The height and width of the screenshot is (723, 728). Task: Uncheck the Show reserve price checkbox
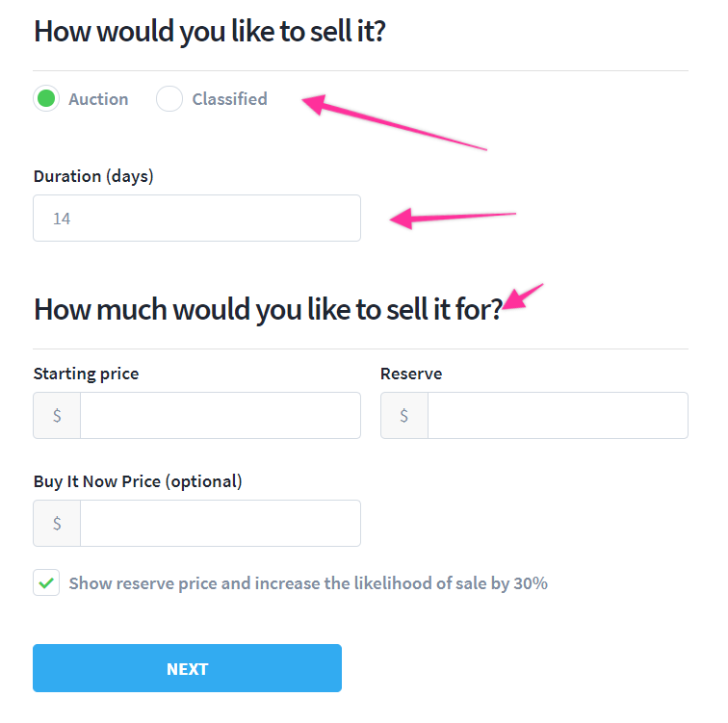point(46,582)
